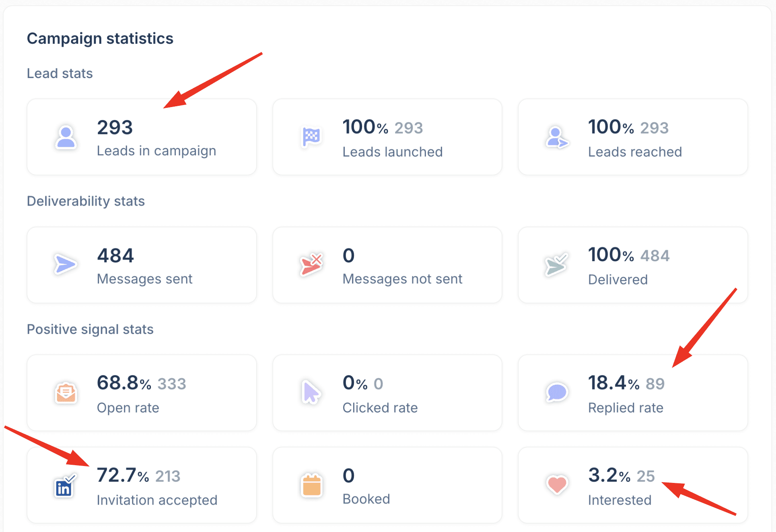
Task: Click the red Messages not sent icon
Action: (311, 264)
